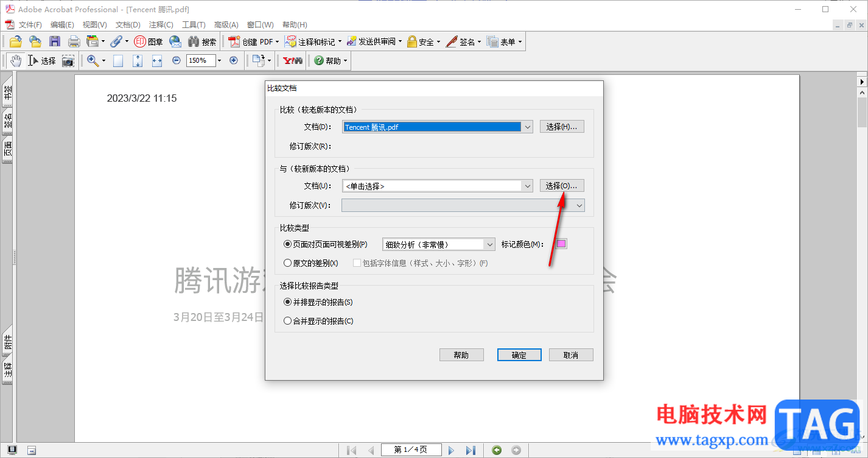Image resolution: width=868 pixels, height=458 pixels.
Task: Open the 编辑(E) menu
Action: coord(62,25)
